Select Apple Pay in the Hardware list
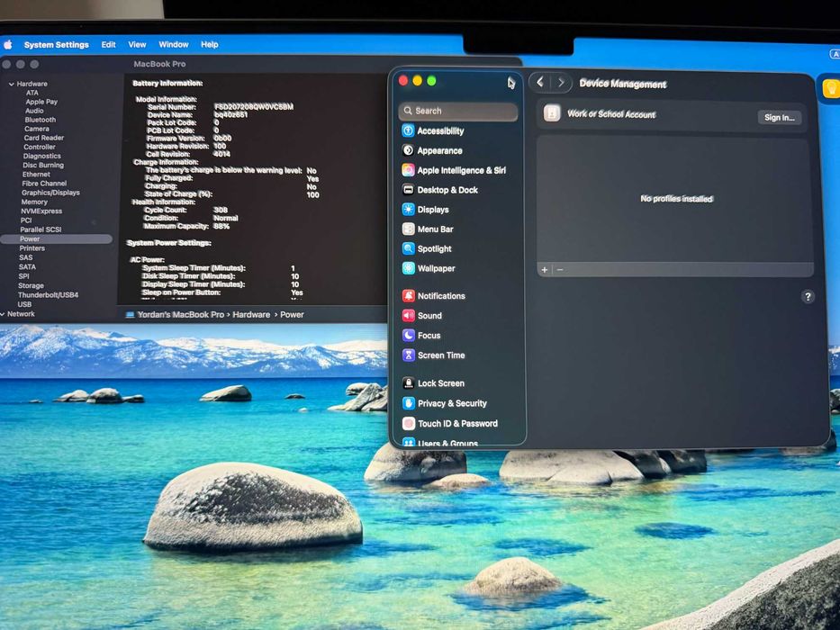The height and width of the screenshot is (630, 840). coord(41,102)
